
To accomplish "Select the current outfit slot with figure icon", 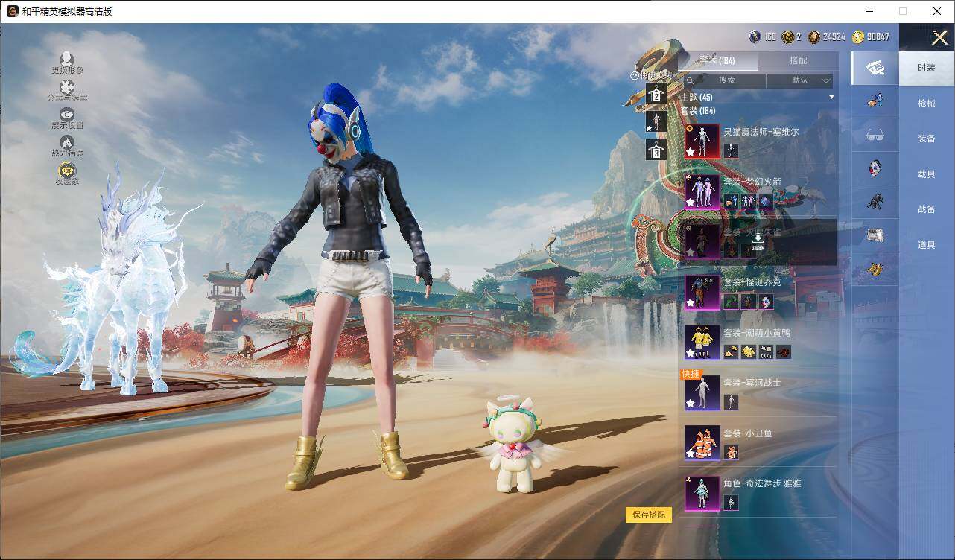I will (x=656, y=121).
